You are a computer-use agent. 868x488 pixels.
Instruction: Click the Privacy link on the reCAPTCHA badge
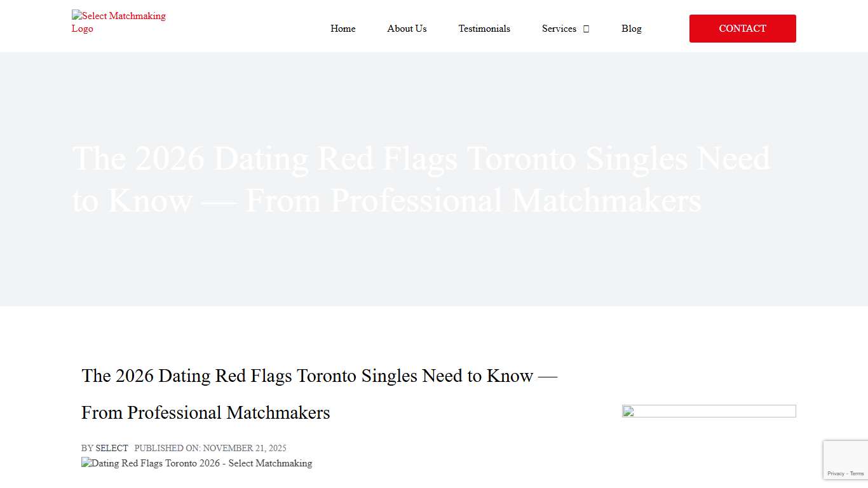click(x=836, y=473)
